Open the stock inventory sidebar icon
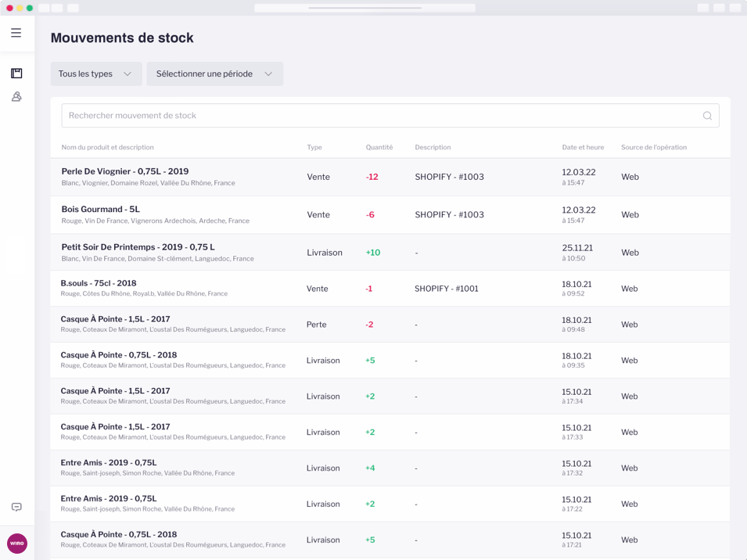 [x=16, y=73]
